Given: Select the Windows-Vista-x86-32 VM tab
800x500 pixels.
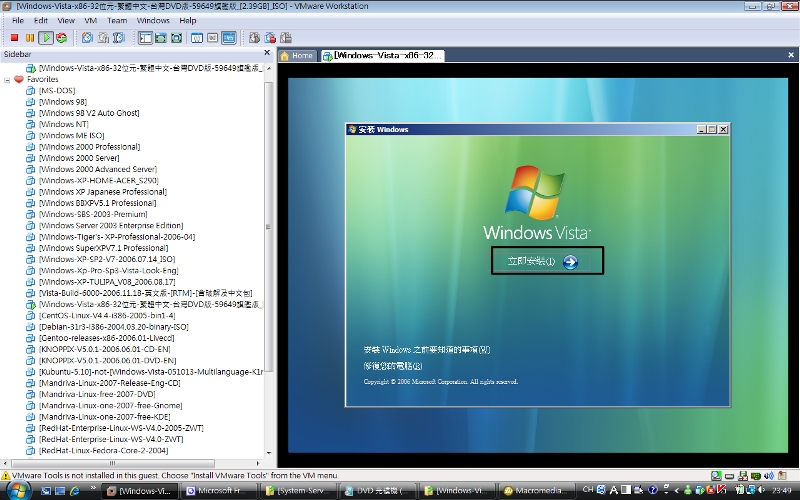Looking at the screenshot, I should 383,56.
